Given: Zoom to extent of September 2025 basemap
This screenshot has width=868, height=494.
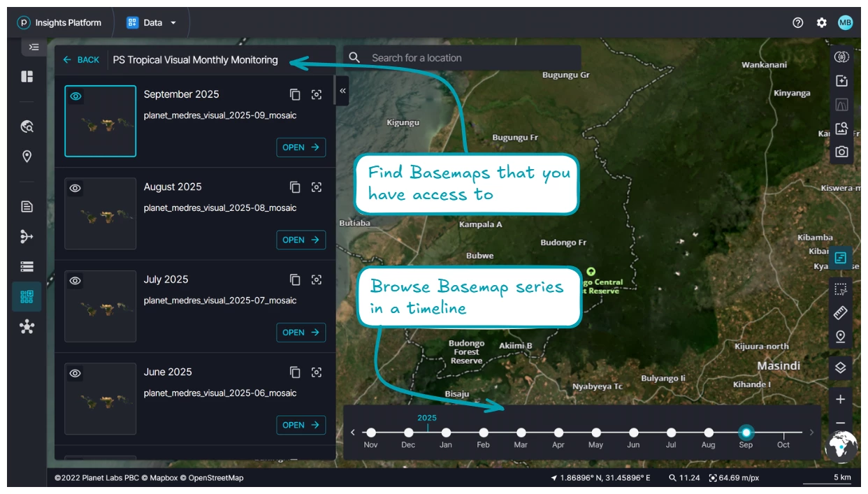Looking at the screenshot, I should (x=317, y=94).
